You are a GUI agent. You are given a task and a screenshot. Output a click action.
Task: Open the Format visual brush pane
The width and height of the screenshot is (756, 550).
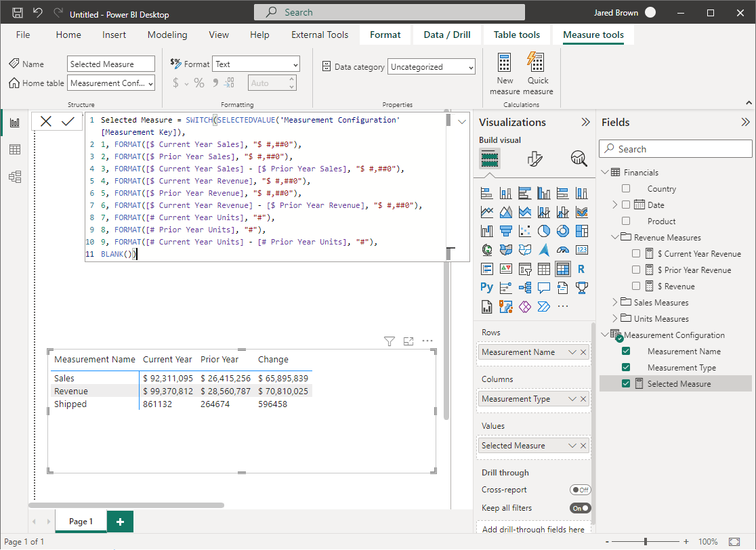(535, 158)
